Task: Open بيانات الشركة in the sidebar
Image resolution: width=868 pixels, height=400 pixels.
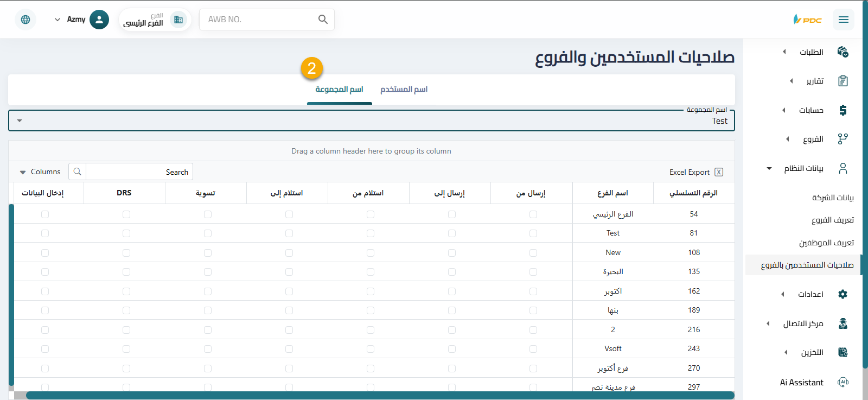Action: tap(833, 198)
